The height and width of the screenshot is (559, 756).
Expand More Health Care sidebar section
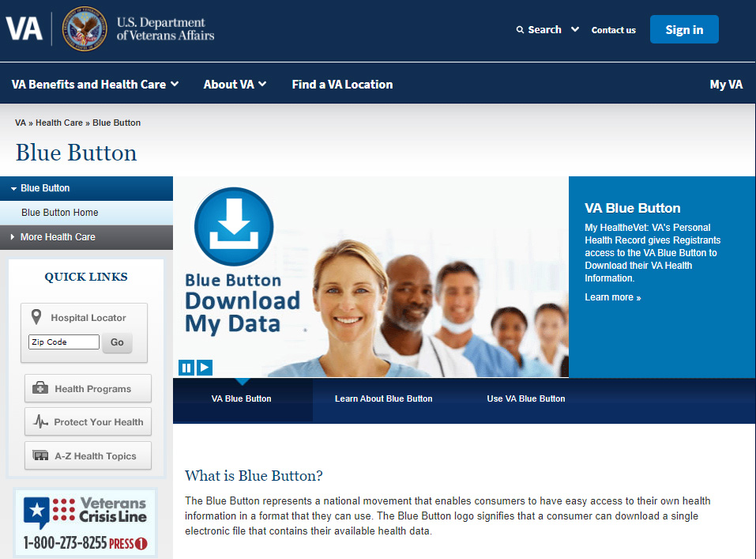point(86,237)
